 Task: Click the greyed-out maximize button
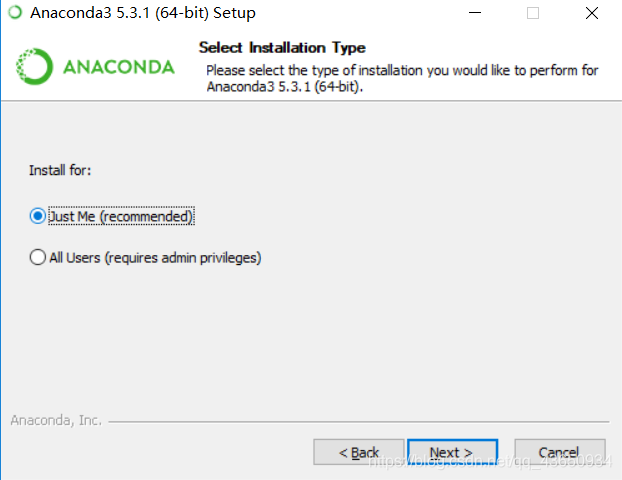(x=533, y=13)
